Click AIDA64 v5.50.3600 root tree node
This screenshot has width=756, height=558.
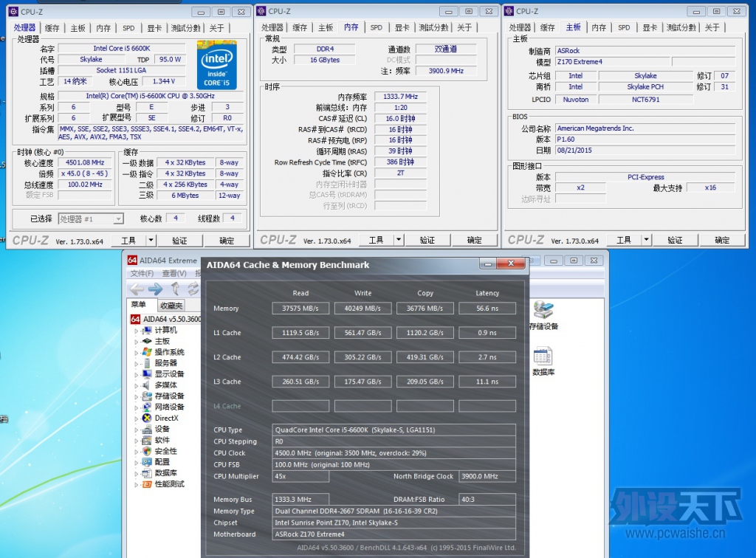point(166,319)
